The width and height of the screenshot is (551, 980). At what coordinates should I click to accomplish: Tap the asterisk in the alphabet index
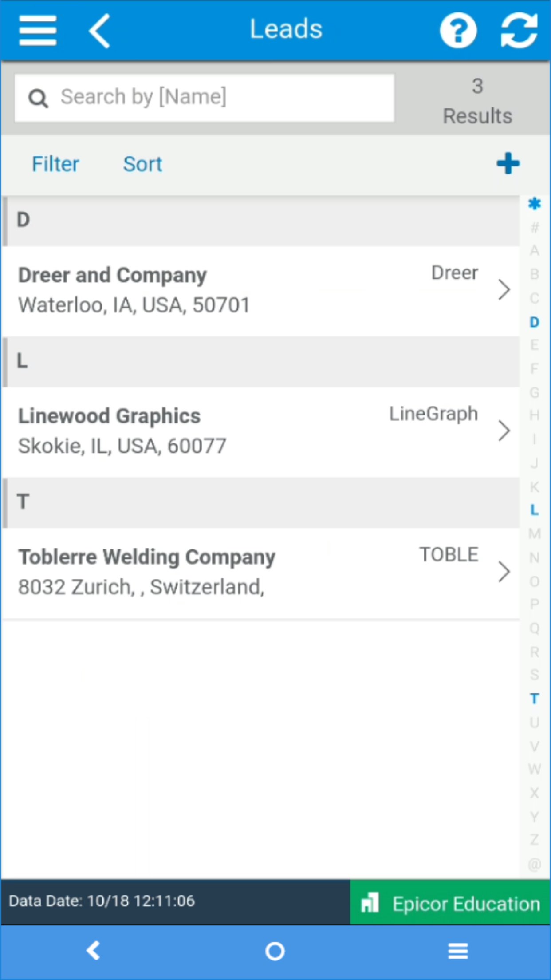pyautogui.click(x=535, y=204)
